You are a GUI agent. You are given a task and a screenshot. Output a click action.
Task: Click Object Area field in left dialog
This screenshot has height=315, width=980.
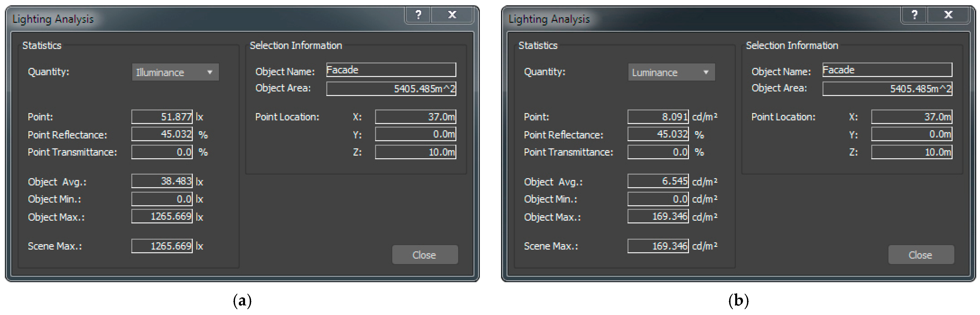coord(391,89)
